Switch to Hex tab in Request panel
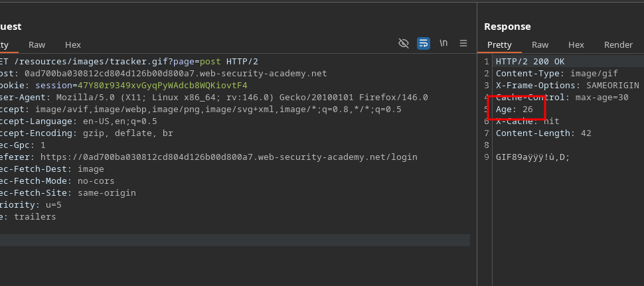644x286 pixels. [73, 44]
